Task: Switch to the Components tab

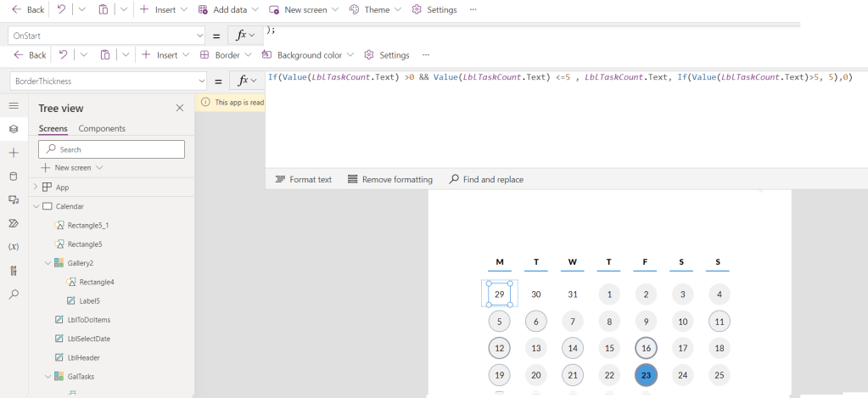Action: tap(102, 128)
